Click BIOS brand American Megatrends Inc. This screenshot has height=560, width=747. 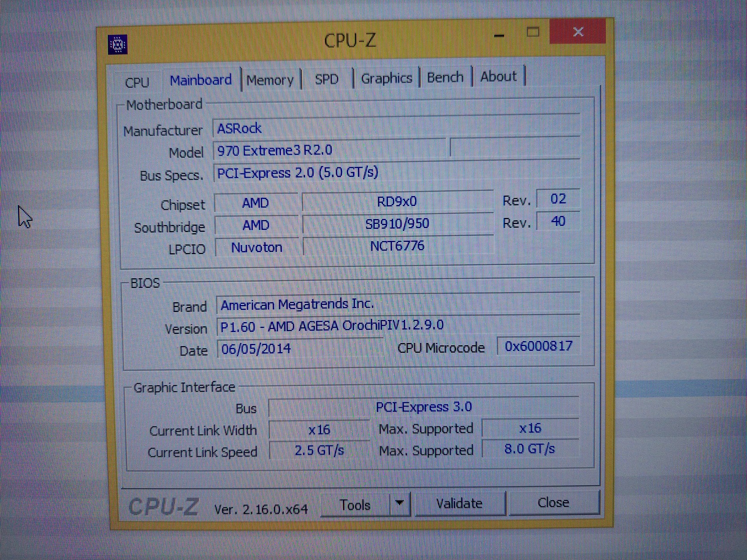pyautogui.click(x=398, y=304)
